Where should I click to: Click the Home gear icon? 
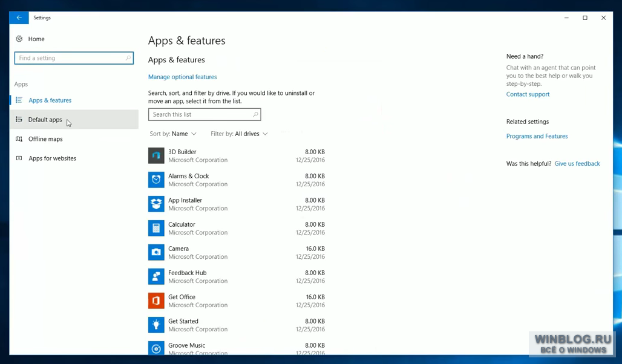tap(19, 39)
